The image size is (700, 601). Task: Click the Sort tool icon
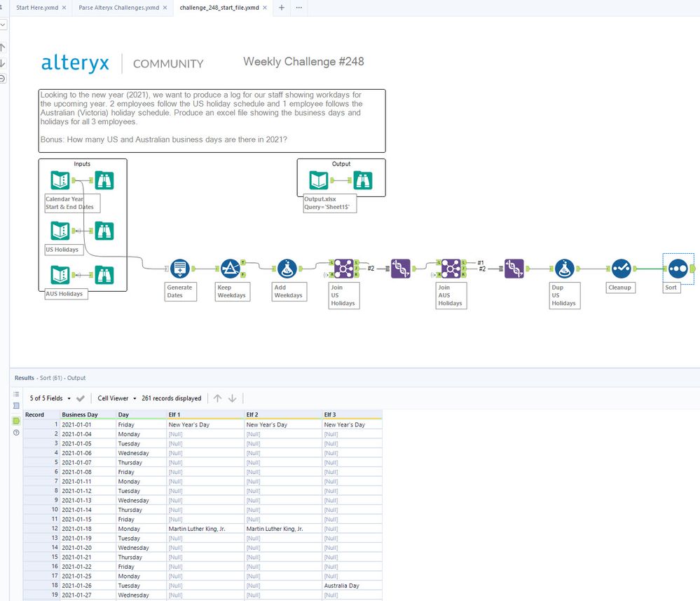pyautogui.click(x=678, y=269)
